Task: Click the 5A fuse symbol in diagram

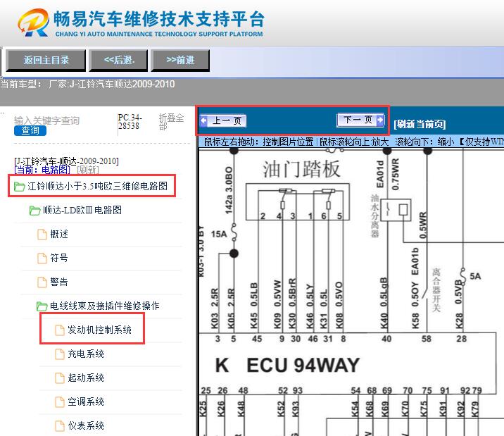Action: (463, 276)
